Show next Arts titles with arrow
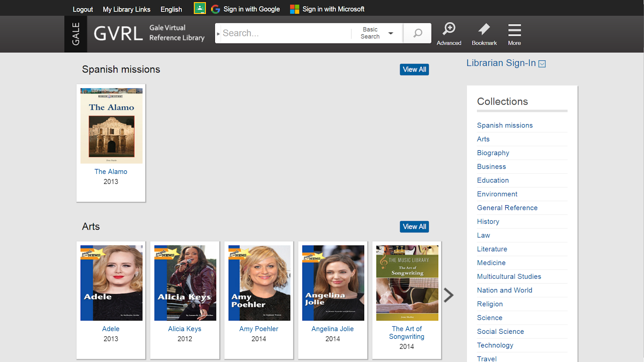This screenshot has height=362, width=644. pos(448,295)
